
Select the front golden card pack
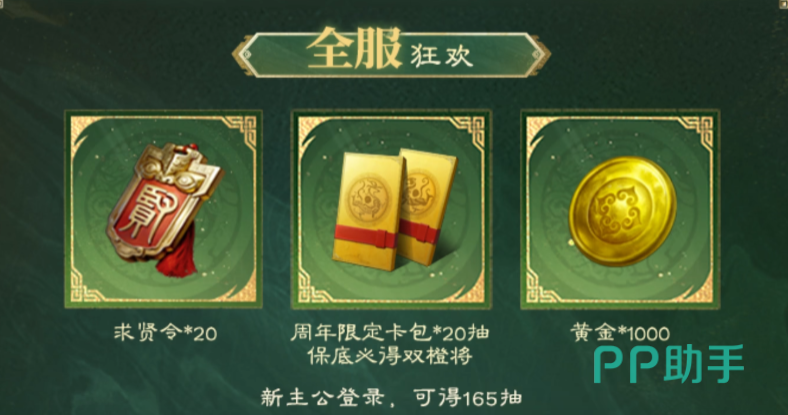369,212
